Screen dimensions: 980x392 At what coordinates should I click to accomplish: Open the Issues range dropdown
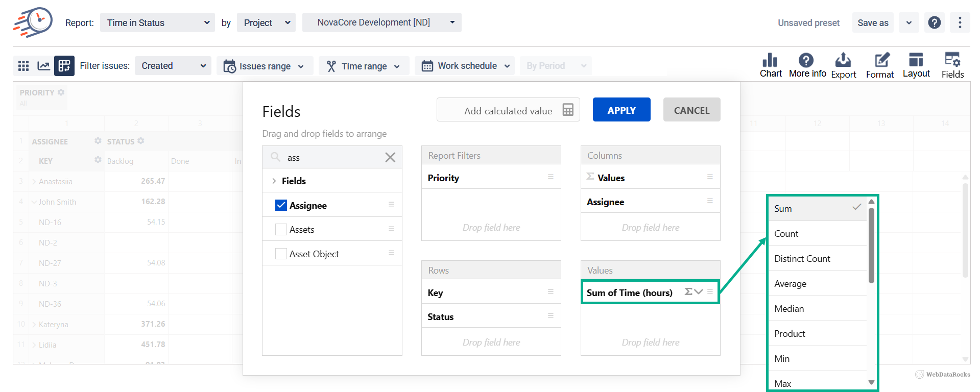pyautogui.click(x=265, y=66)
